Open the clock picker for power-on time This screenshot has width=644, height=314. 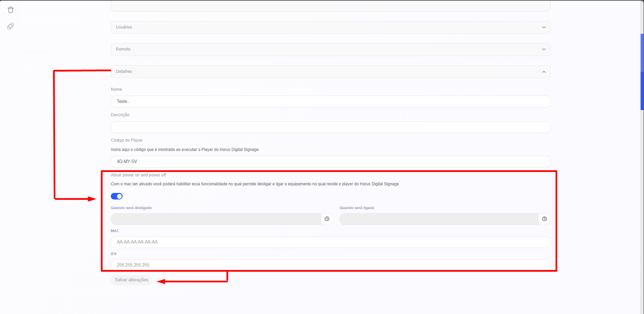pos(545,219)
